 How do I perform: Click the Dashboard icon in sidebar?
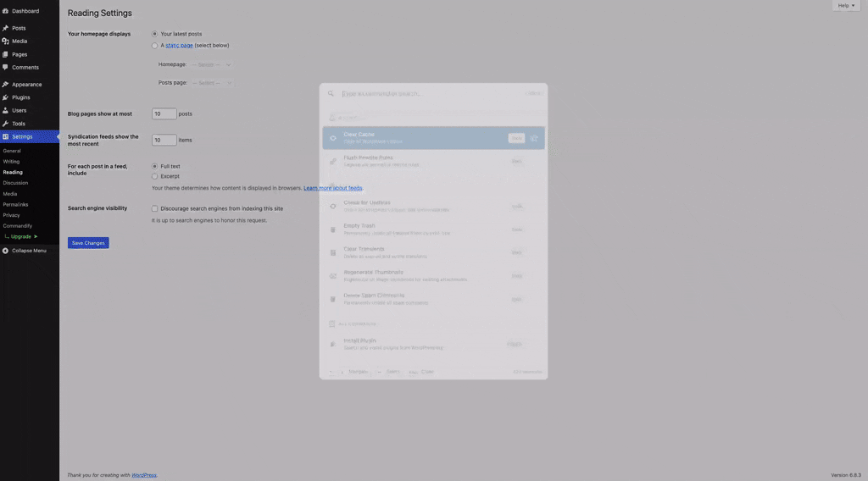pyautogui.click(x=6, y=11)
